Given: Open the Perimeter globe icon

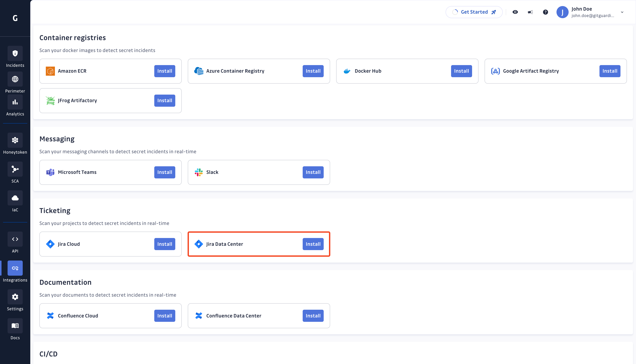Looking at the screenshot, I should [x=15, y=79].
